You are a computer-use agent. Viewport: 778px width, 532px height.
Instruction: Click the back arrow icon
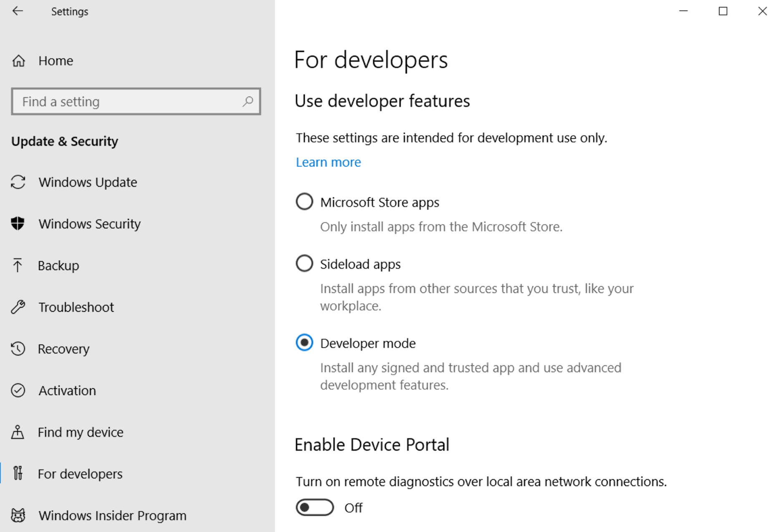[18, 11]
